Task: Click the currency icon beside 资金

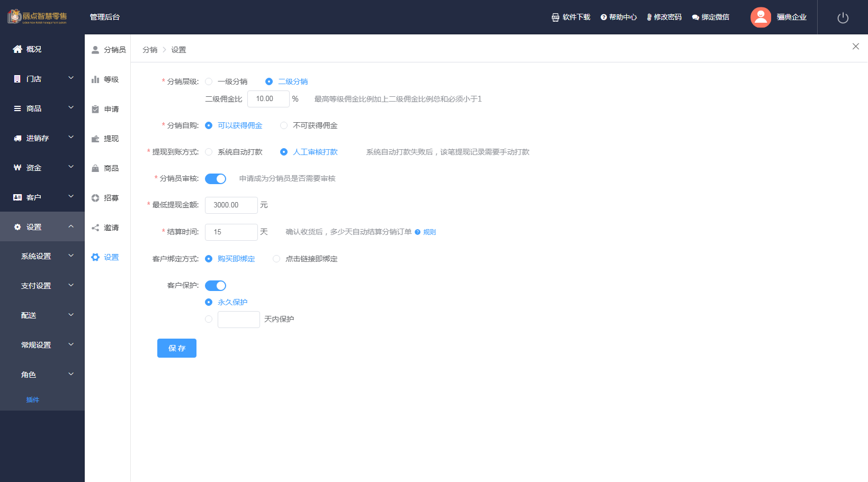Action: coord(17,168)
